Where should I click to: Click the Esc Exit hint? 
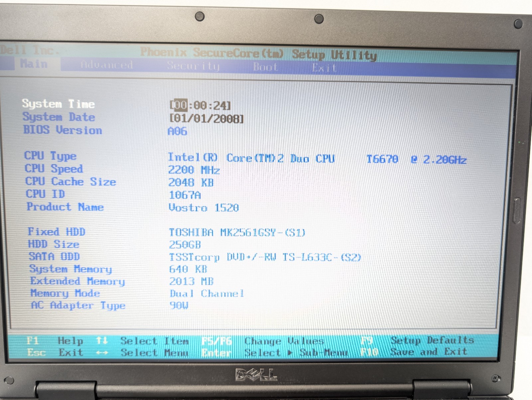[x=55, y=352]
